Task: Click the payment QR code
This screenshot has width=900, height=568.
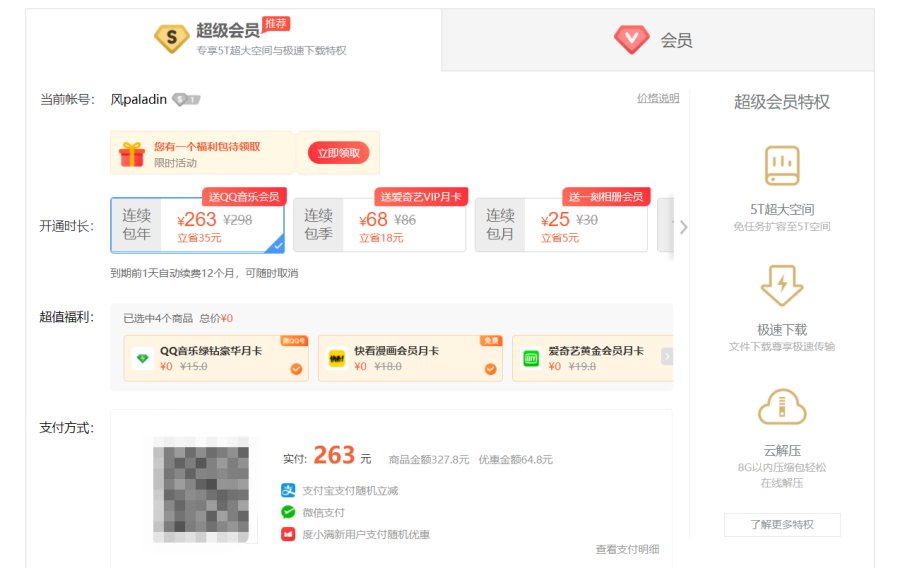Action: (x=201, y=491)
